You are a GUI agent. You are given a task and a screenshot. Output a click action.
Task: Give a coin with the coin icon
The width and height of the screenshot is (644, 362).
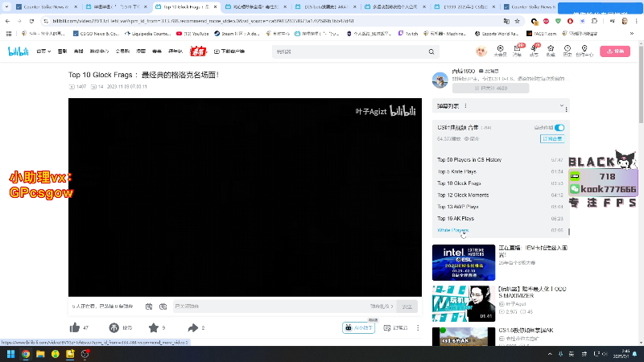[x=114, y=327]
